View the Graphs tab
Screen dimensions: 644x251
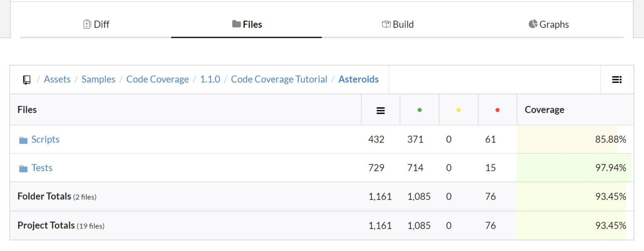tap(549, 24)
